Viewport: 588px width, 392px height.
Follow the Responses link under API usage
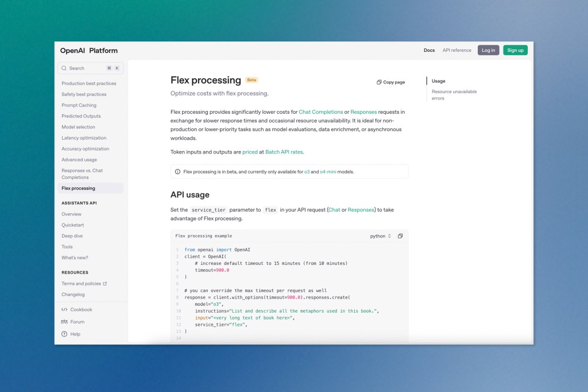[361, 210]
